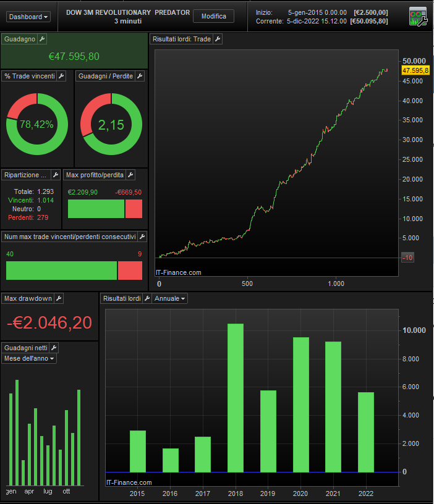Click the Inizio date 5-gen-2015 text

[317, 12]
